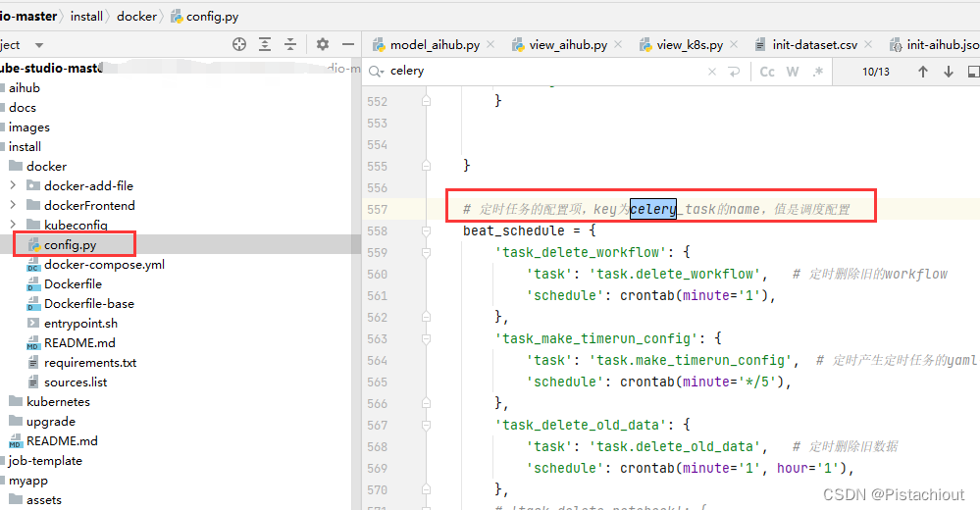Click the new line search icon
The image size is (980, 510).
tap(734, 72)
